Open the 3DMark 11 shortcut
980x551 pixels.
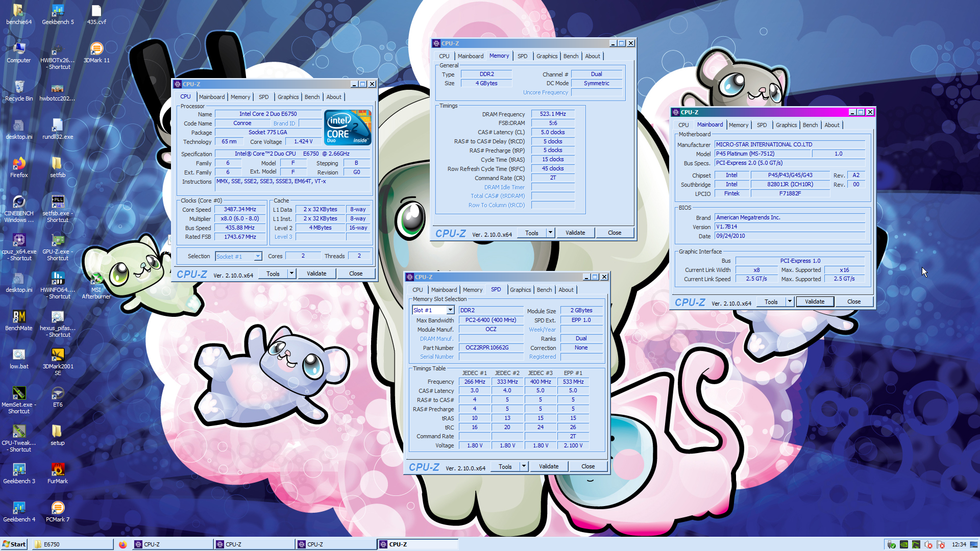(x=96, y=53)
